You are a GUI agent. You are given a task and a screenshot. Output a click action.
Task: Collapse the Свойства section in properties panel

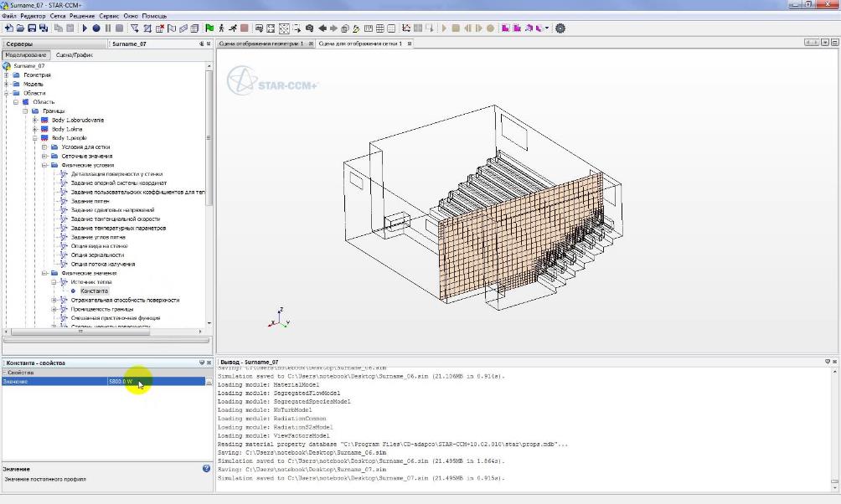(3, 373)
